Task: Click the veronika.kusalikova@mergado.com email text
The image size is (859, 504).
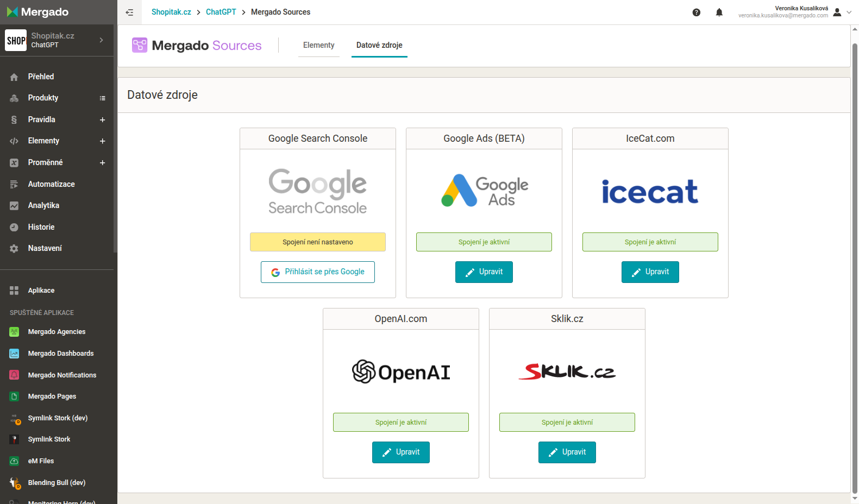Action: coord(783,16)
